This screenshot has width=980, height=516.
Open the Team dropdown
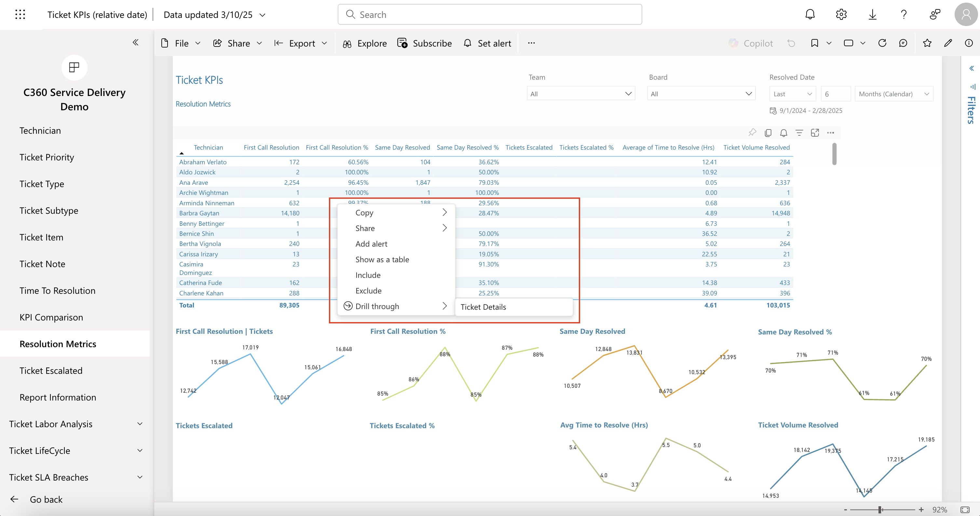tap(580, 94)
